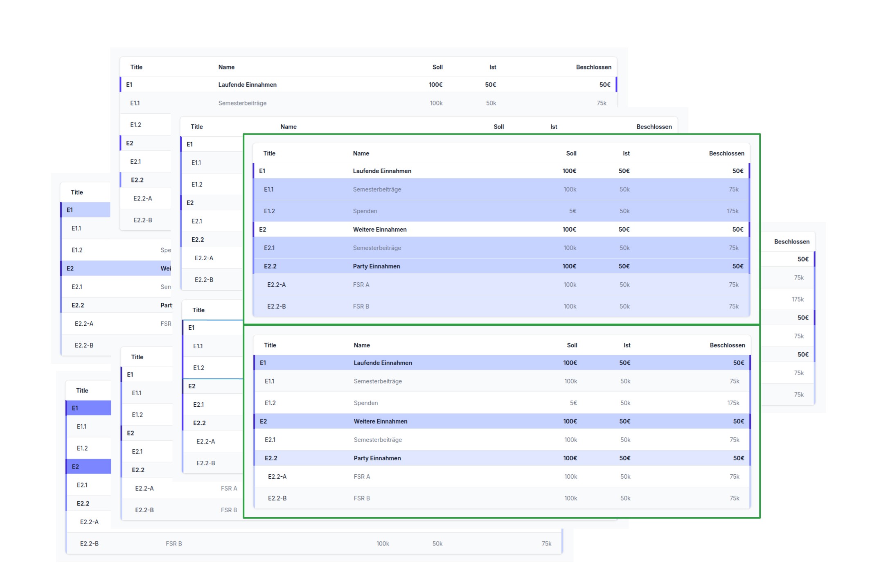The height and width of the screenshot is (588, 879).
Task: Select Spenden row in upper green-framed table
Action: point(365,211)
